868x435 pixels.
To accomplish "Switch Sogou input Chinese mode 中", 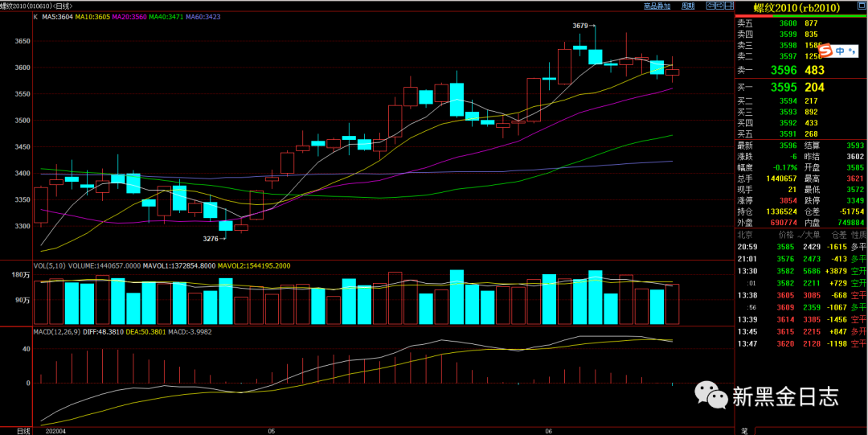I will (840, 51).
